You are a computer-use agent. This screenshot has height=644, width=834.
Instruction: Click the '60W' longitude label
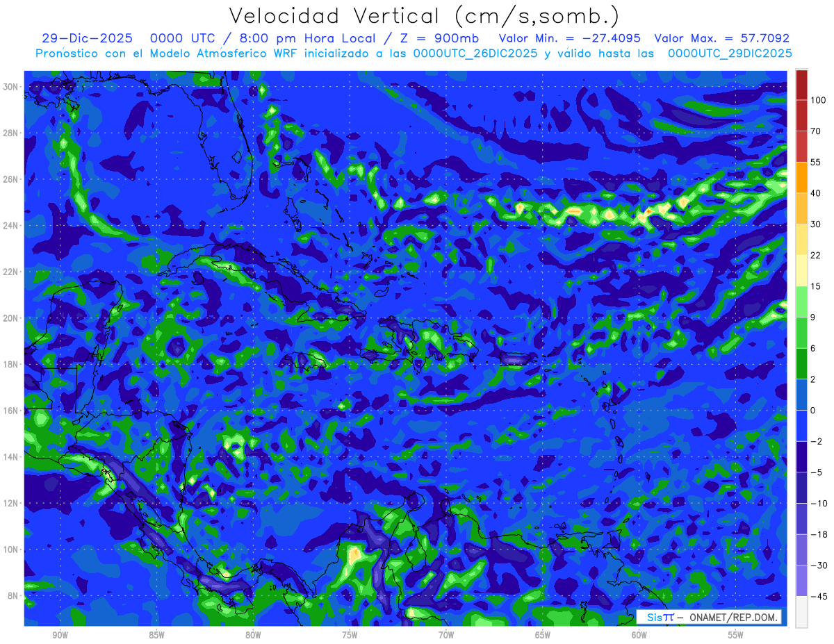(639, 636)
